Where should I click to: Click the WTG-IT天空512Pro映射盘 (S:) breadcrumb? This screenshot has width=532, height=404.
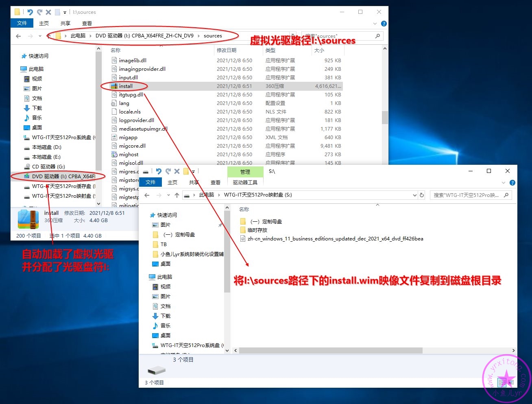coord(258,195)
